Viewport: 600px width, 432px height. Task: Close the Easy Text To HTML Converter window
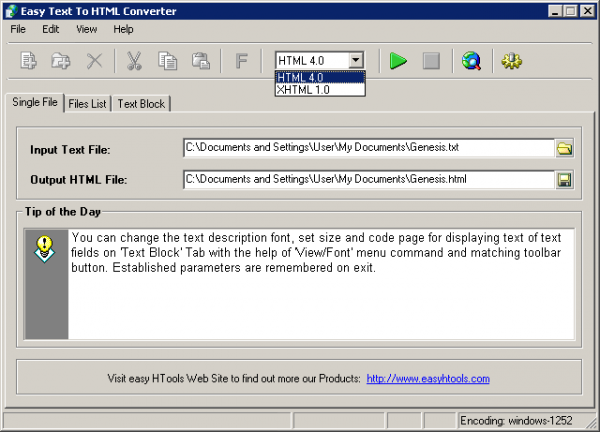coord(587,11)
